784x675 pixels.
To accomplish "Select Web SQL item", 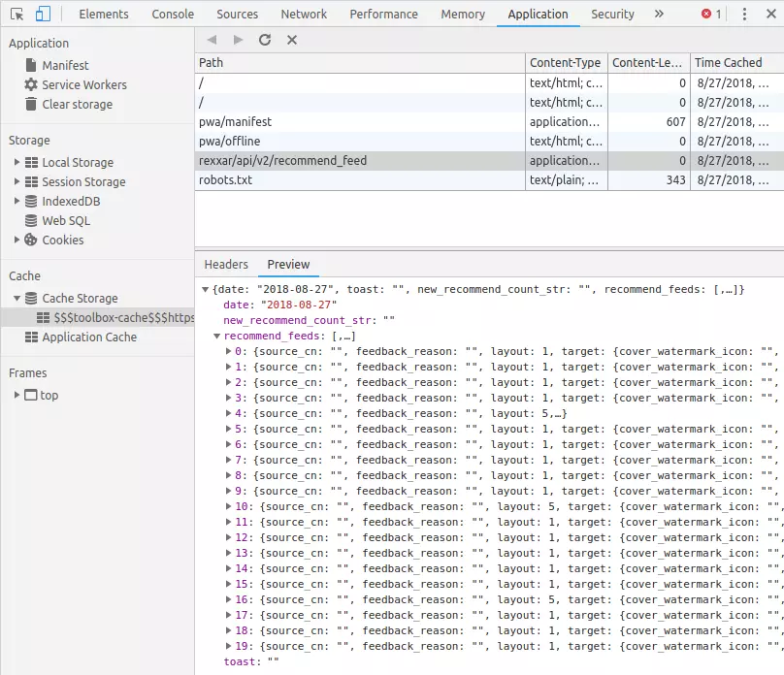I will (x=66, y=221).
